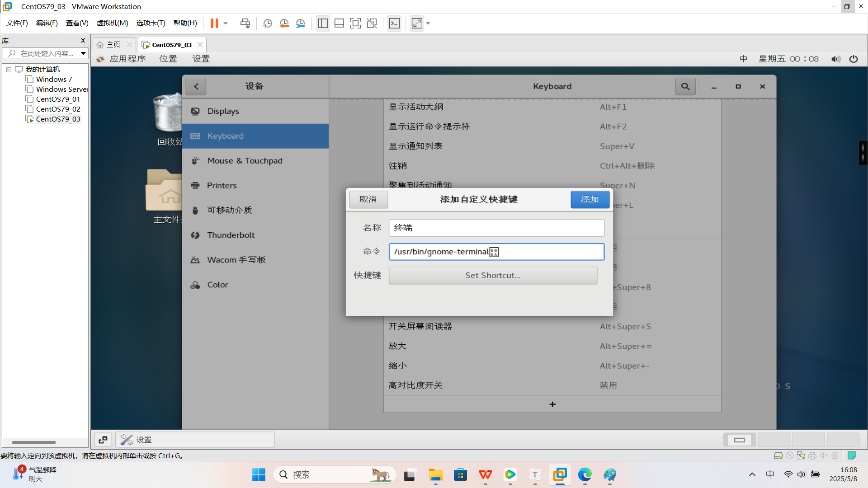
Task: Click the Keyboard settings search icon
Action: (x=685, y=86)
